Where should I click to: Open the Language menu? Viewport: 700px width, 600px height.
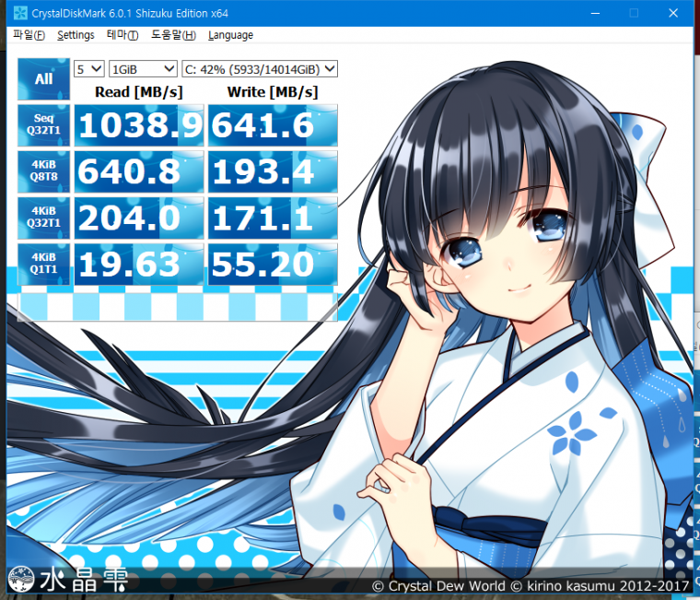click(x=230, y=35)
